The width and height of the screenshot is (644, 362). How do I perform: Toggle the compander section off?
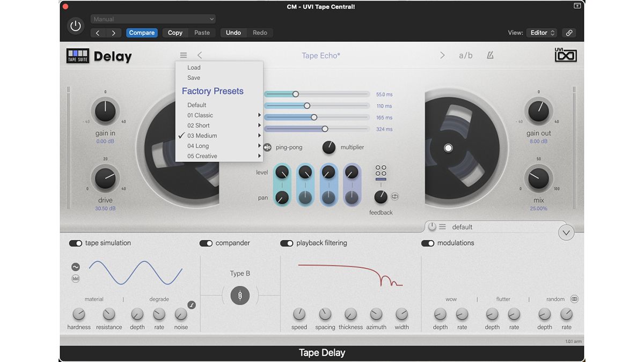tap(206, 243)
